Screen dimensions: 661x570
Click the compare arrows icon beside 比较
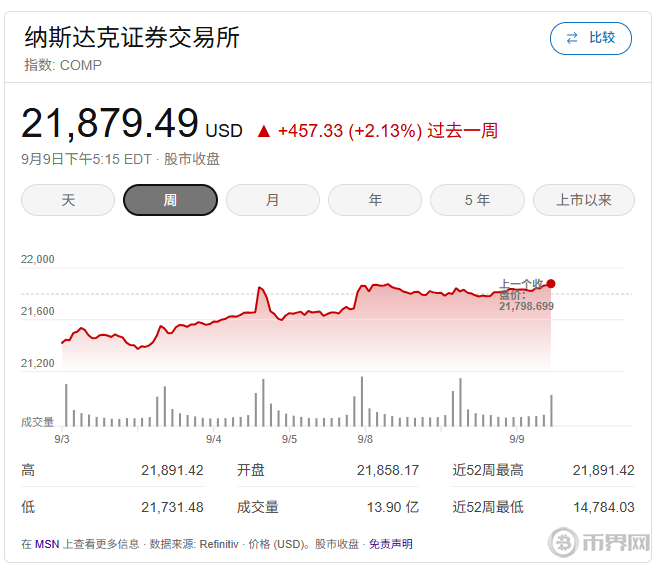point(572,38)
